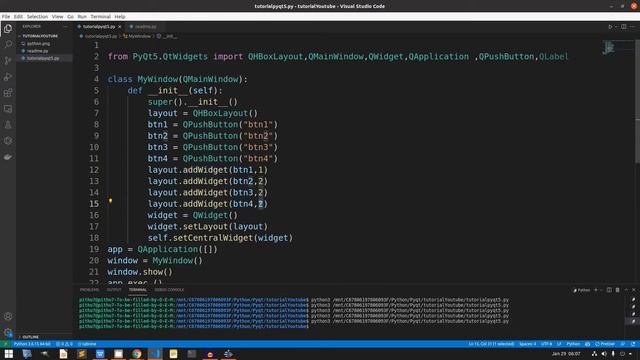
Task: Change indentation via Spaces: 4 status item
Action: [527, 344]
